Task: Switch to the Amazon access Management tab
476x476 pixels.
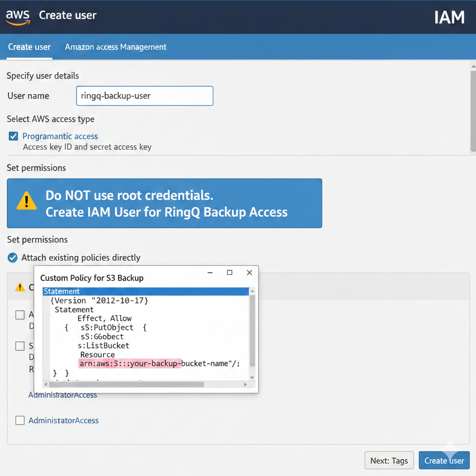Action: coord(115,47)
